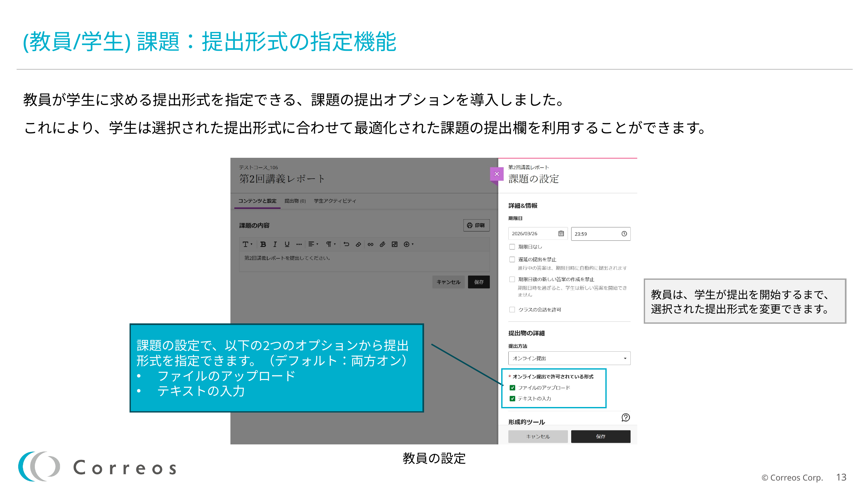
Task: Click テストコース_106 course name text
Action: [x=258, y=167]
